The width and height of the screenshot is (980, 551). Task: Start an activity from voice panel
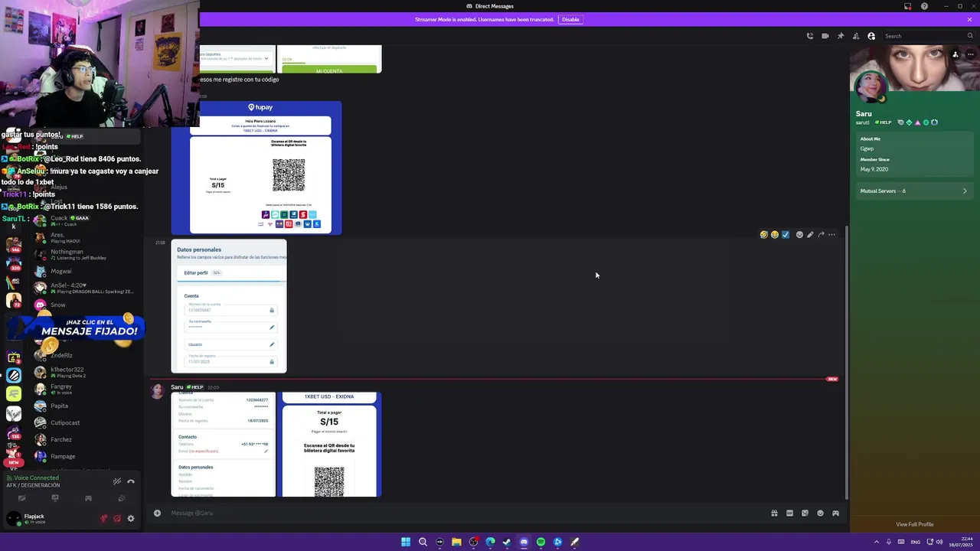[88, 498]
